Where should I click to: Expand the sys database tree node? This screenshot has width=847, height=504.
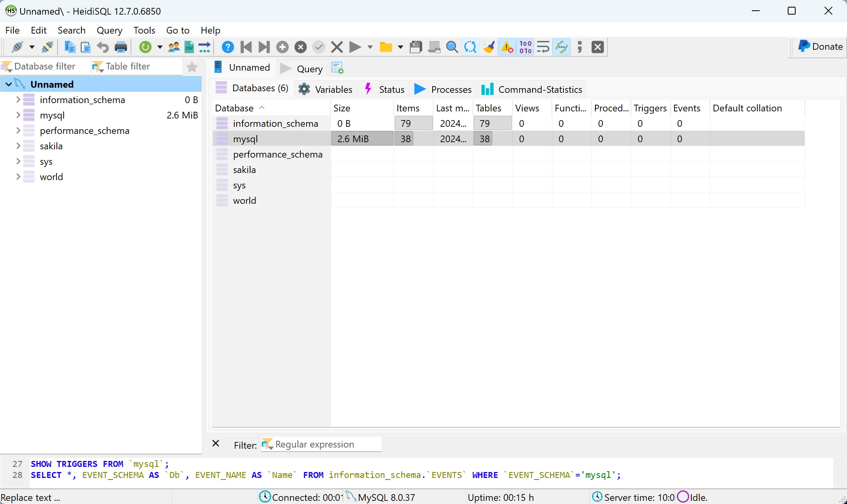[x=18, y=161]
